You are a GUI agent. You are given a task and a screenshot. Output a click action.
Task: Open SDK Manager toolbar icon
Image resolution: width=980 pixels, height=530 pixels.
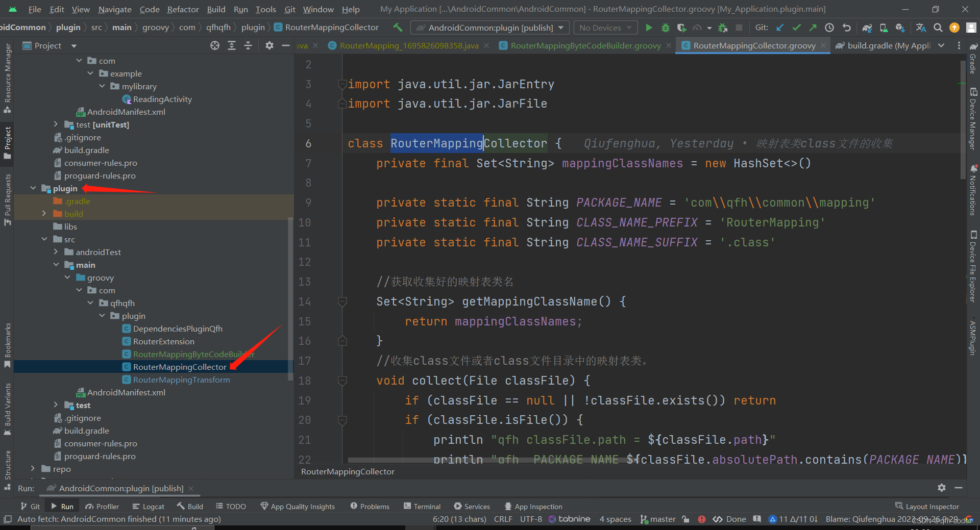pyautogui.click(x=900, y=28)
